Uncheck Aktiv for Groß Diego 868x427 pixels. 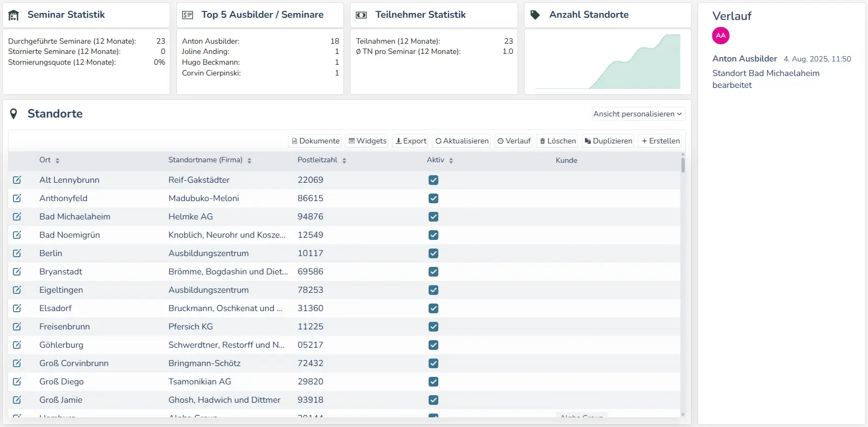tap(433, 382)
